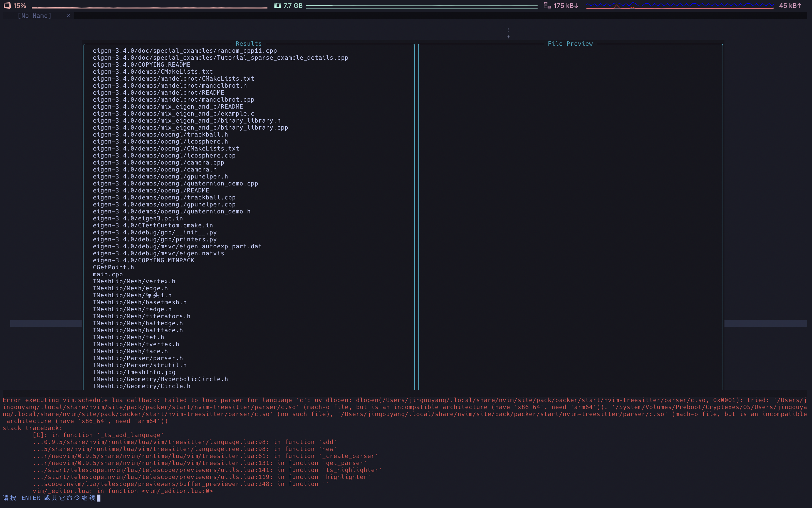Select debug/gdb/__init__.py entry

click(x=155, y=232)
